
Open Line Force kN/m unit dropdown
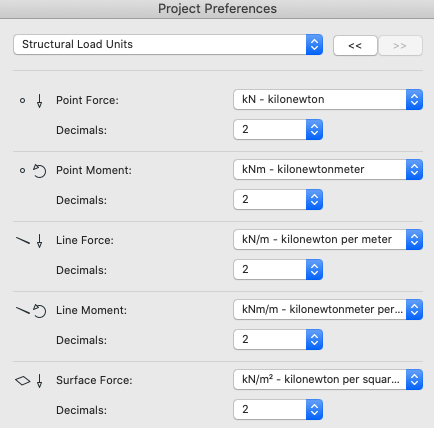click(328, 239)
